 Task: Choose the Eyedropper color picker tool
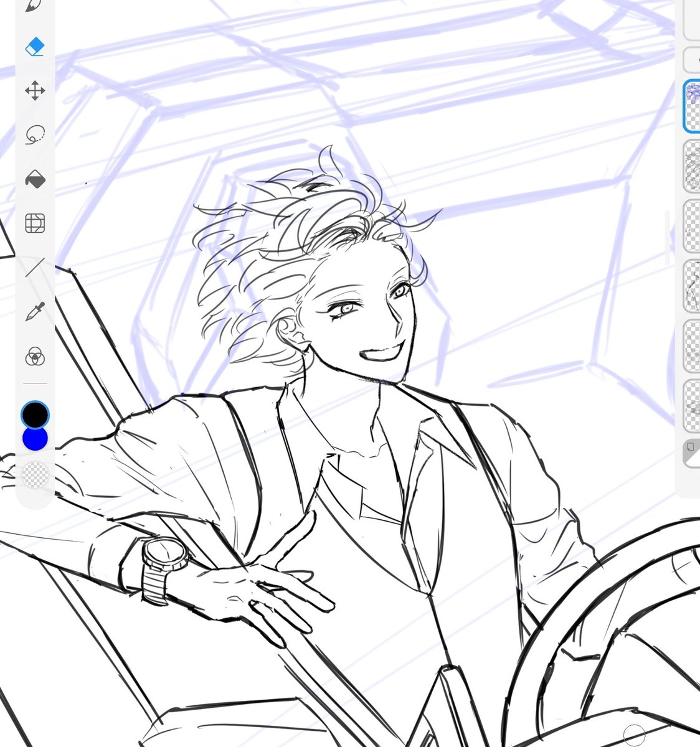[x=35, y=312]
